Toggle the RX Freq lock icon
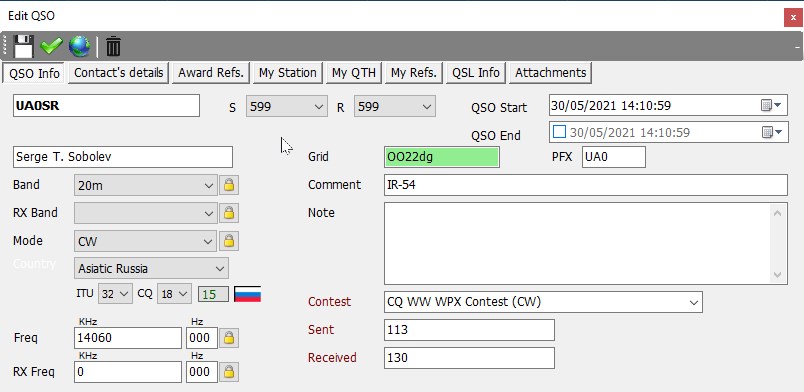 [229, 371]
